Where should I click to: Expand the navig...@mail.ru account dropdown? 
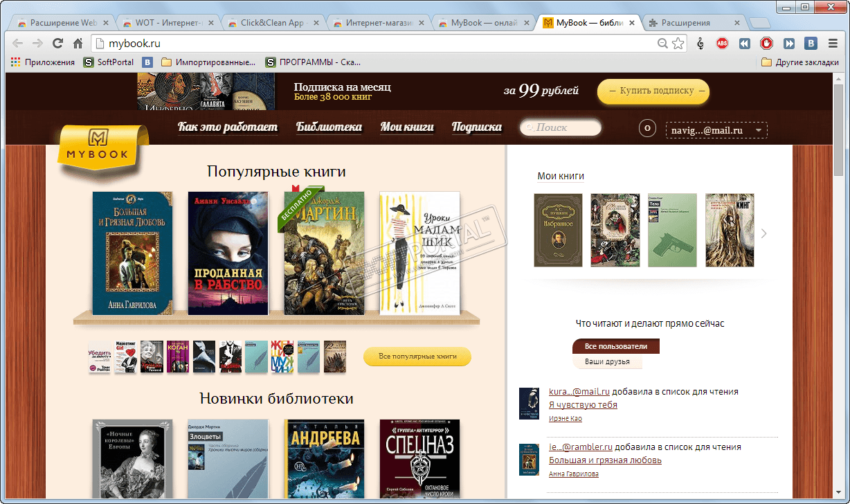[716, 130]
